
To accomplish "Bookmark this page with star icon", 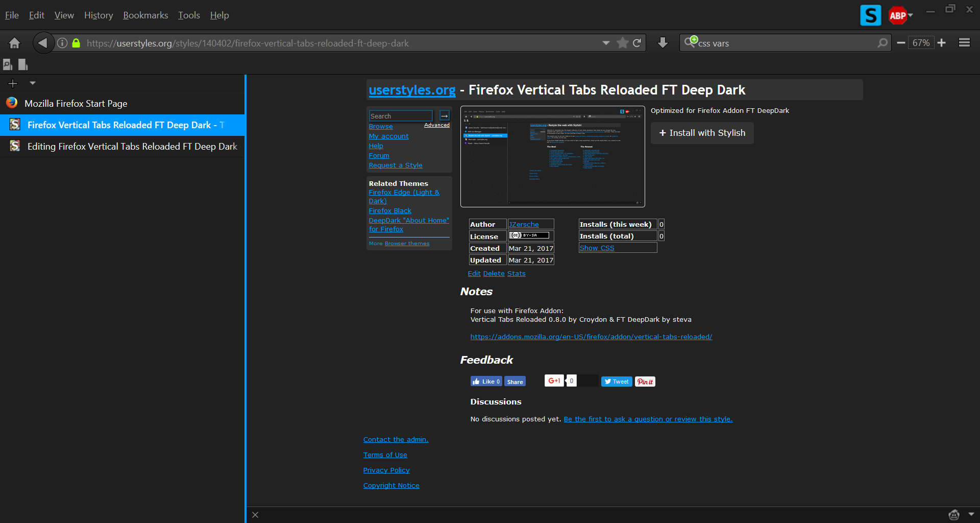I will (x=622, y=43).
